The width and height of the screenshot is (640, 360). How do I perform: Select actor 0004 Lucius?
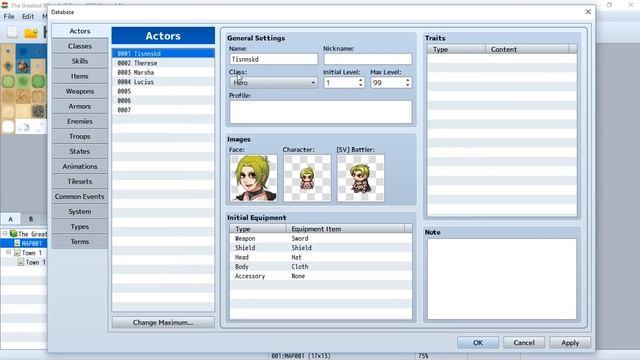point(163,82)
